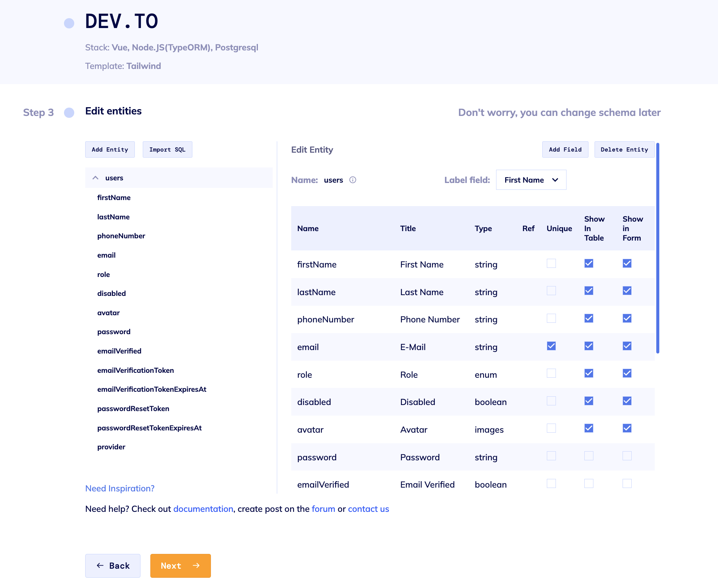Image resolution: width=718 pixels, height=588 pixels.
Task: Click the First Name dropdown chevron
Action: [555, 180]
